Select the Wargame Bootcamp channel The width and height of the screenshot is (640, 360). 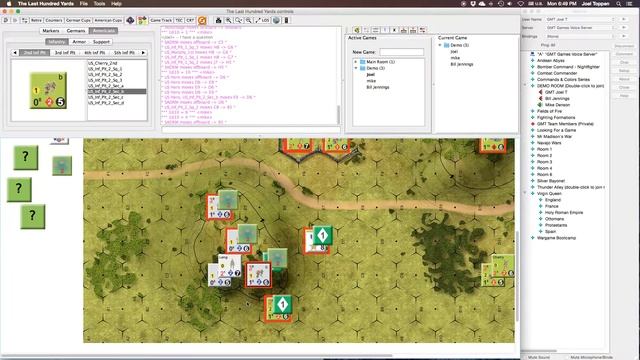pos(556,238)
